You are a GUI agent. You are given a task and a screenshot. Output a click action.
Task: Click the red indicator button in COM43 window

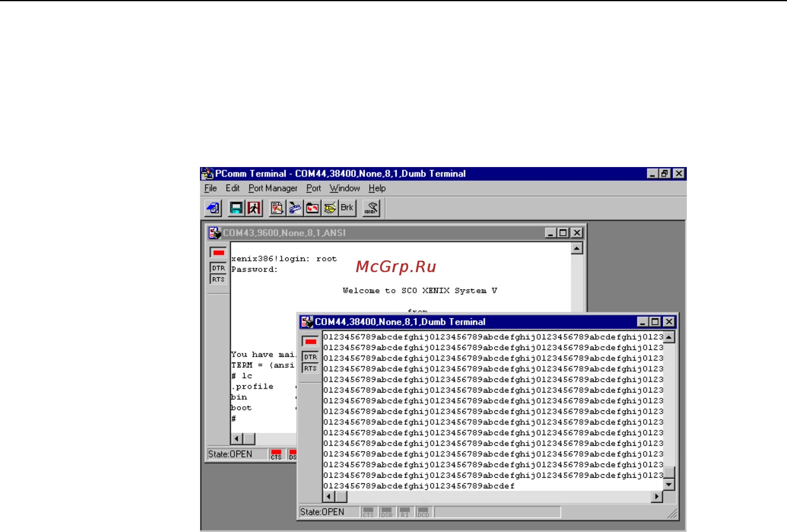click(x=218, y=253)
